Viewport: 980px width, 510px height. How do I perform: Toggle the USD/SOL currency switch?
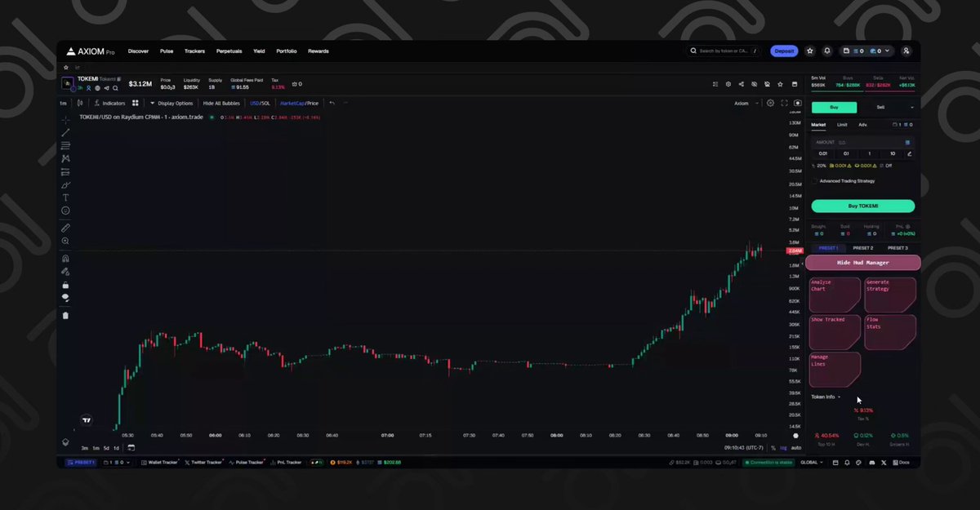pyautogui.click(x=260, y=103)
